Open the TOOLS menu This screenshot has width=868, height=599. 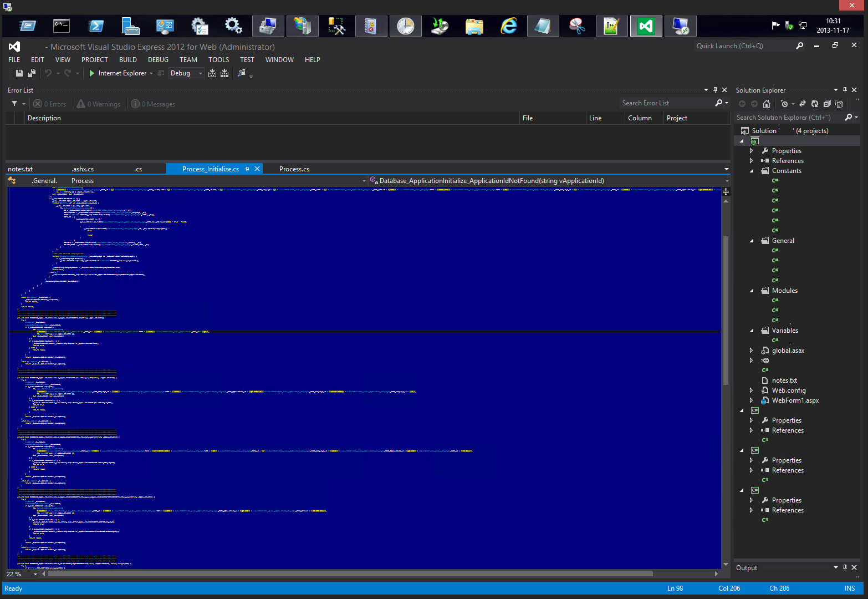click(x=218, y=60)
